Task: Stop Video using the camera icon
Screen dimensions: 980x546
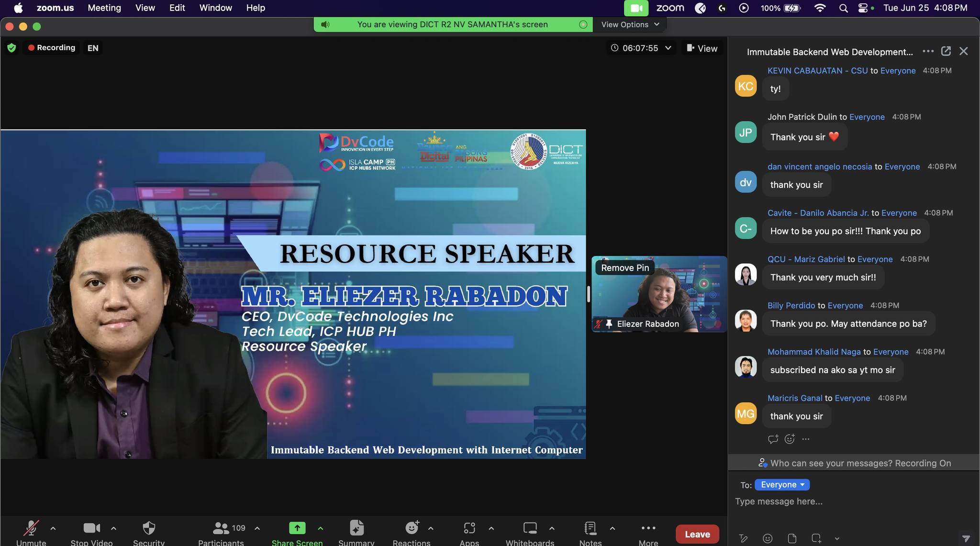Action: (x=91, y=533)
